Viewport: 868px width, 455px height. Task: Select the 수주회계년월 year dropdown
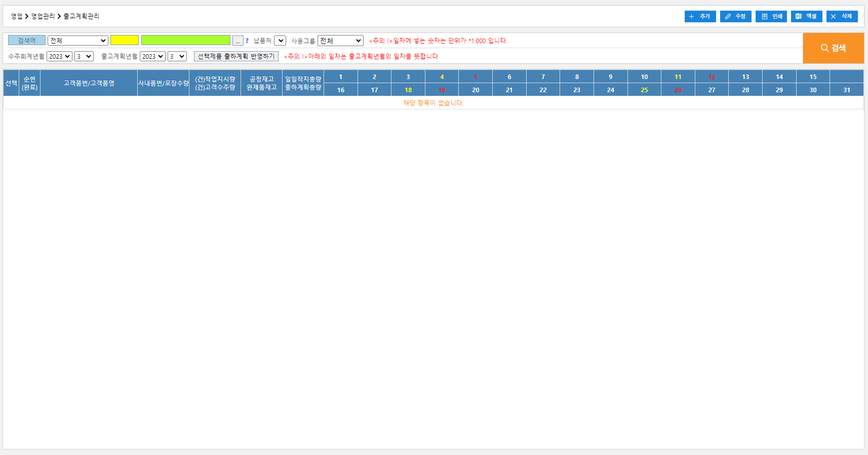tap(59, 56)
